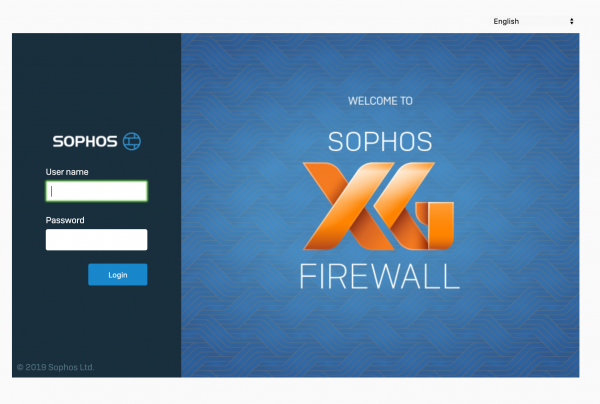Click the large orange X emblem

(348, 206)
